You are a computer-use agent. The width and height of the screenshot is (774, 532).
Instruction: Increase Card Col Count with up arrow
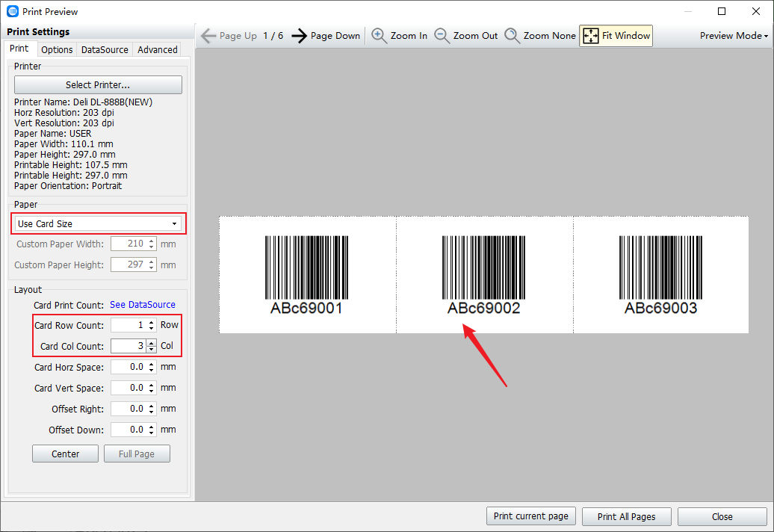click(x=152, y=342)
